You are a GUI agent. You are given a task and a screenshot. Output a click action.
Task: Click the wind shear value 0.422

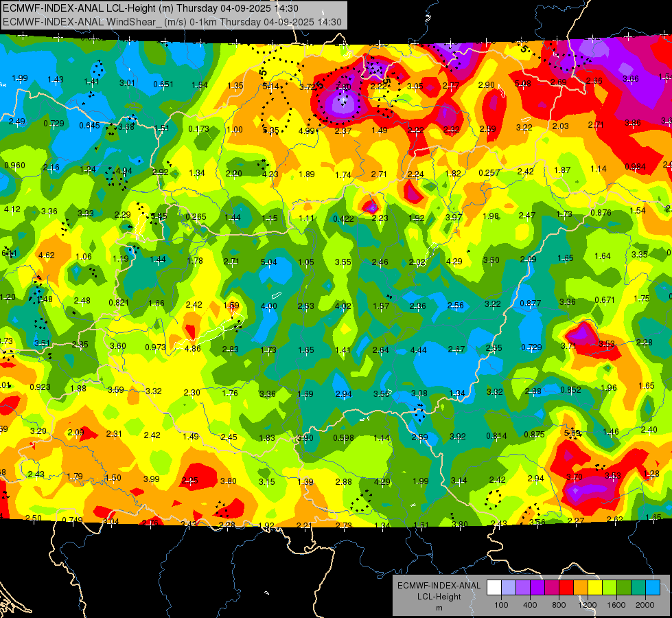[343, 219]
